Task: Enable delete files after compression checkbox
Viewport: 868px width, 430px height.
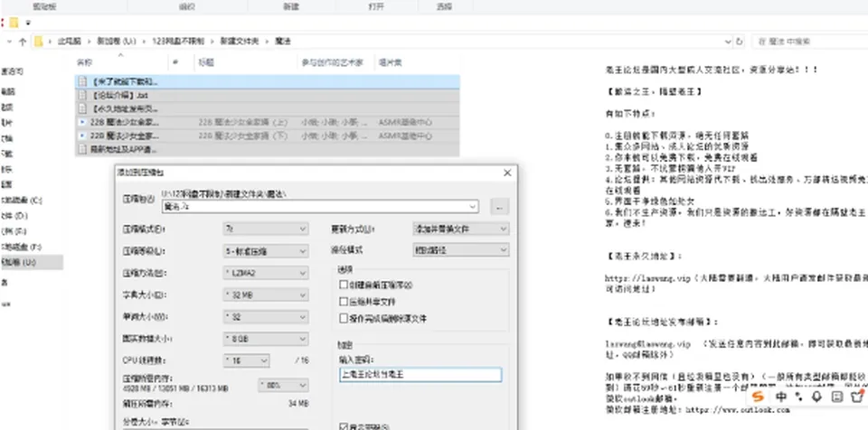Action: click(x=344, y=319)
